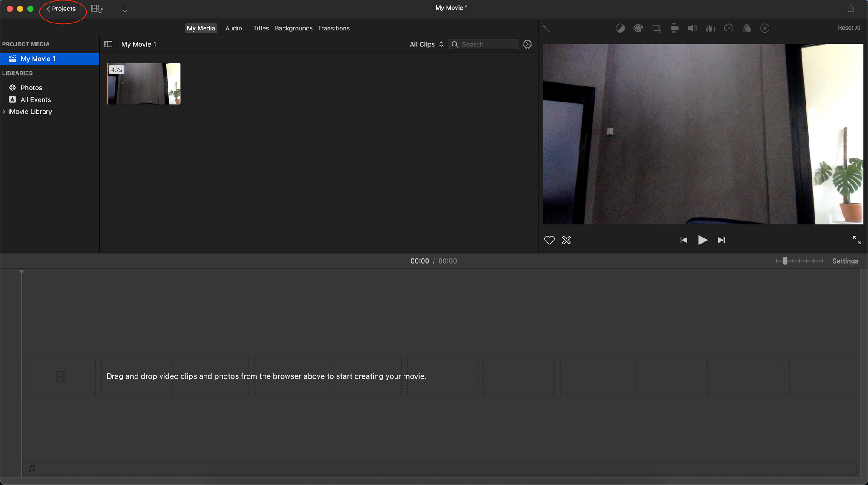Switch to the Transitions tab
Image resolution: width=868 pixels, height=485 pixels.
334,28
